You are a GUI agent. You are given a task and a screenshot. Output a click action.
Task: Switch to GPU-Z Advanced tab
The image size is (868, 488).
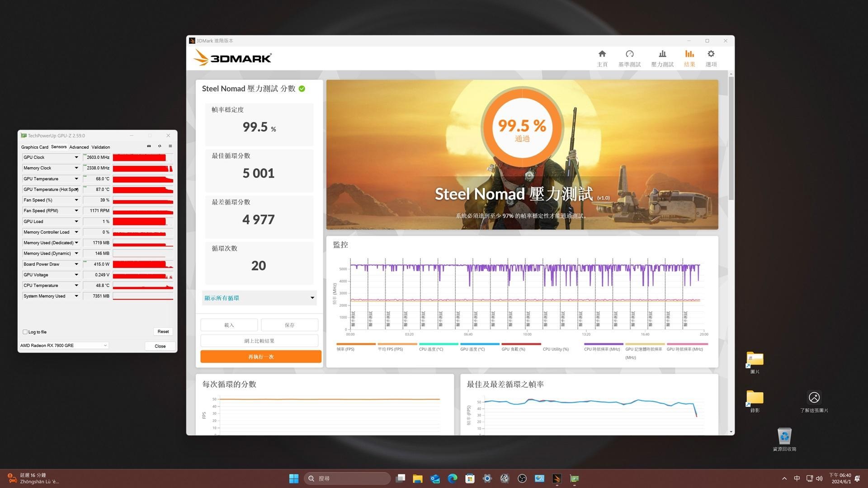(x=79, y=147)
